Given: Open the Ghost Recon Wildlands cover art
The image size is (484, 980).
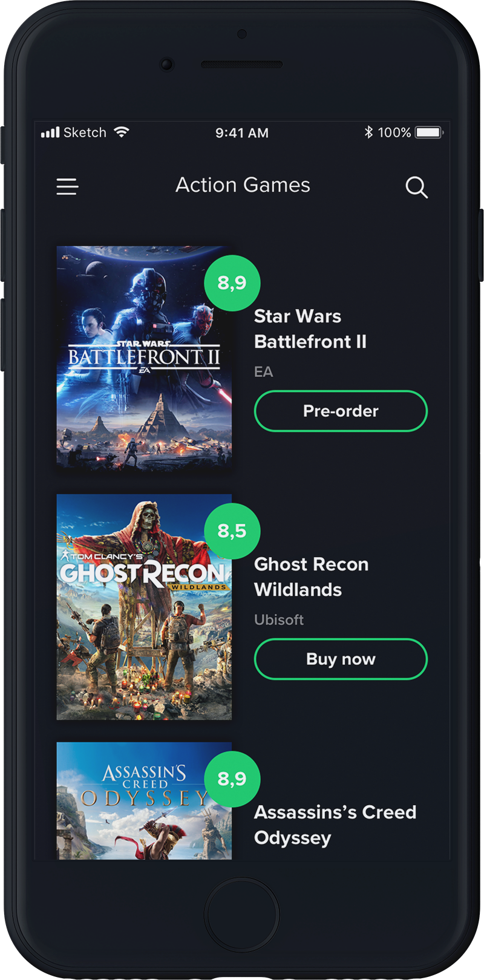Looking at the screenshot, I should click(144, 607).
